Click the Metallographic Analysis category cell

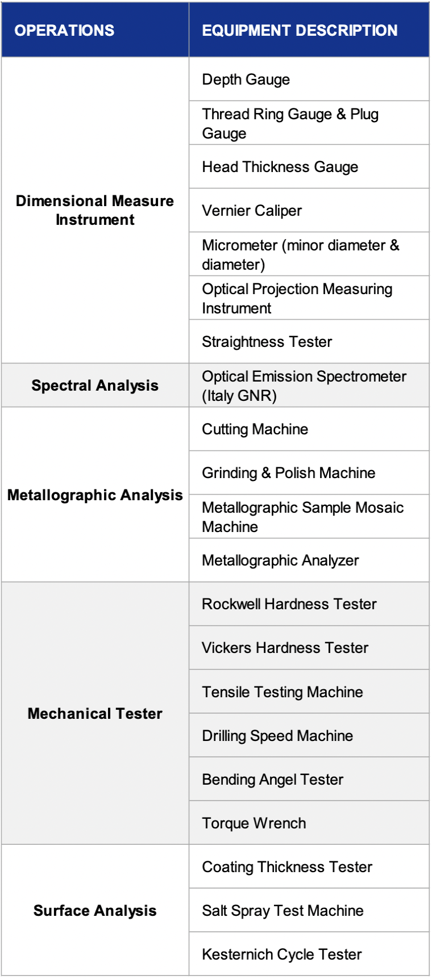tap(95, 495)
